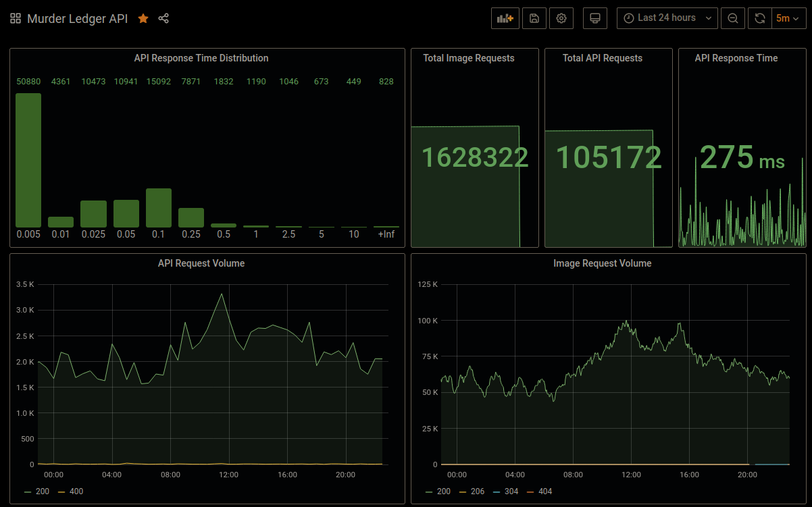Click the dashboard grid icon
Image resolution: width=812 pixels, height=507 pixels.
tap(16, 19)
